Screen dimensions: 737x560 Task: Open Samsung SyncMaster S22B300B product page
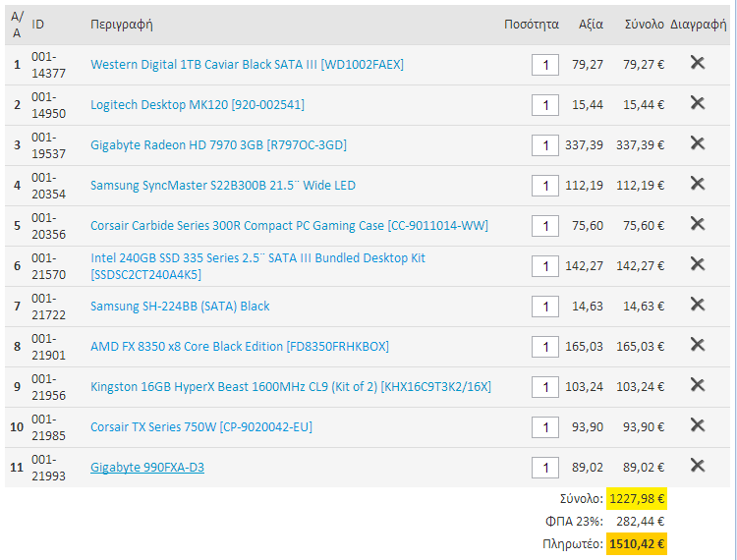223,186
